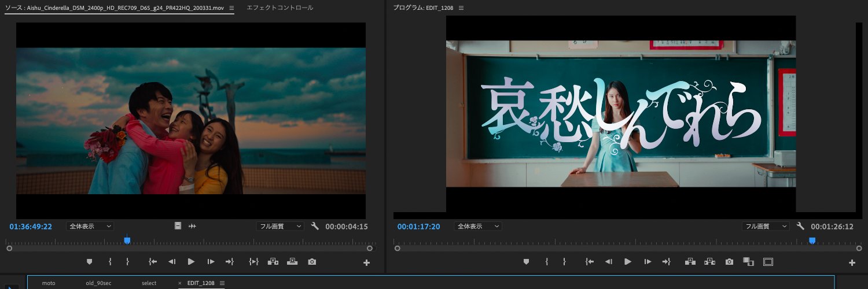Image resolution: width=868 pixels, height=289 pixels.
Task: Mark In point in Source monitor
Action: click(x=110, y=262)
